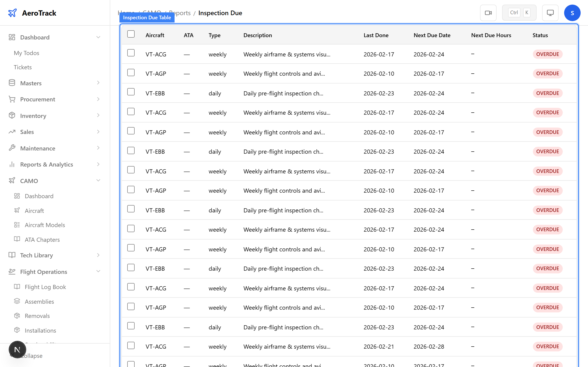The image size is (588, 367).
Task: Select the first VT-EBB daily row checkbox
Action: pos(131,92)
